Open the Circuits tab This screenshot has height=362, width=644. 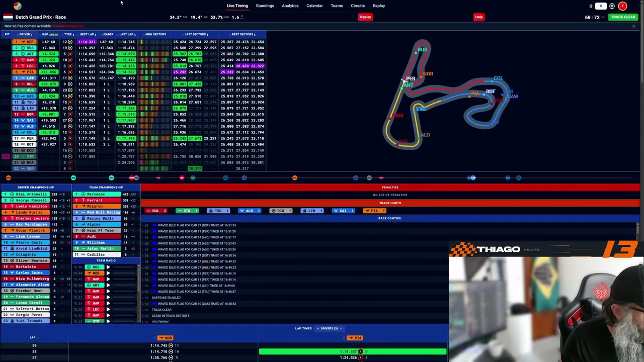point(358,6)
